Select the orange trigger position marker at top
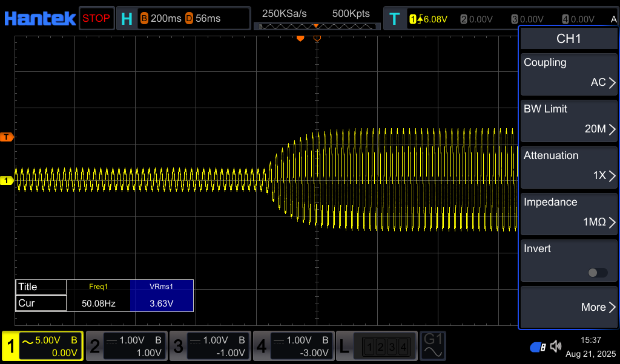The width and height of the screenshot is (620, 364). point(300,39)
